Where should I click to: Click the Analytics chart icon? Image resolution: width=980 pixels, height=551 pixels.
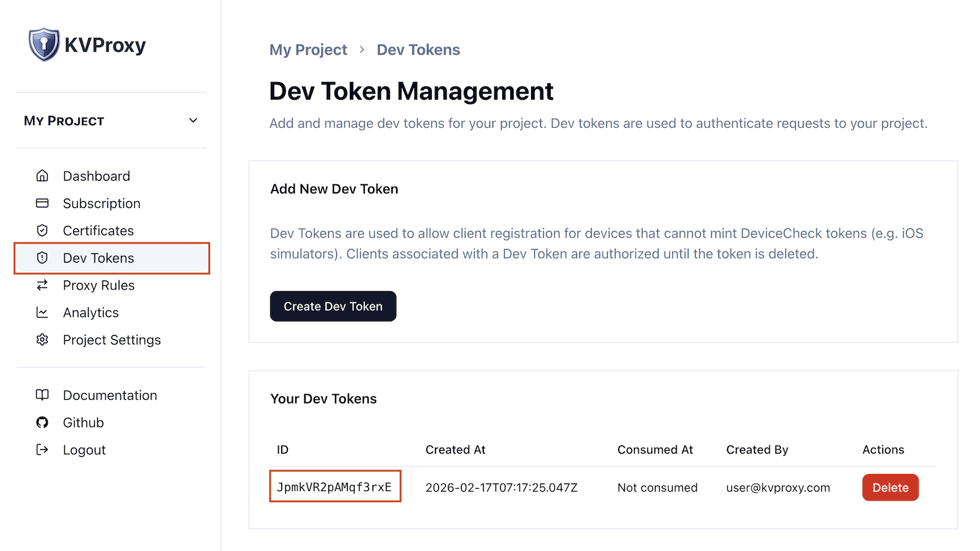(x=42, y=312)
